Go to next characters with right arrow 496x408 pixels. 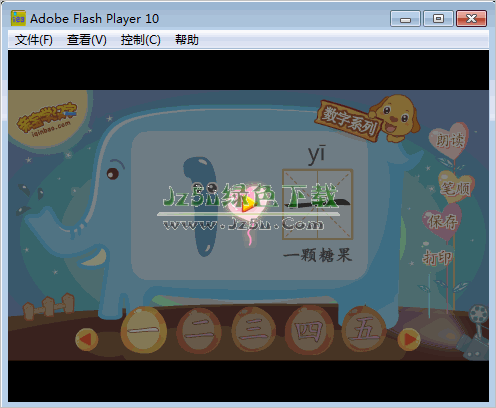point(409,340)
